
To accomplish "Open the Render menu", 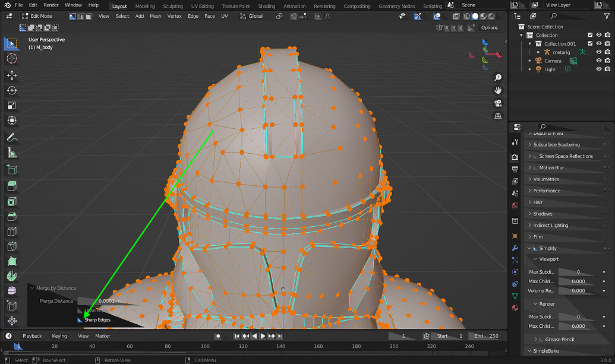I will click(51, 5).
